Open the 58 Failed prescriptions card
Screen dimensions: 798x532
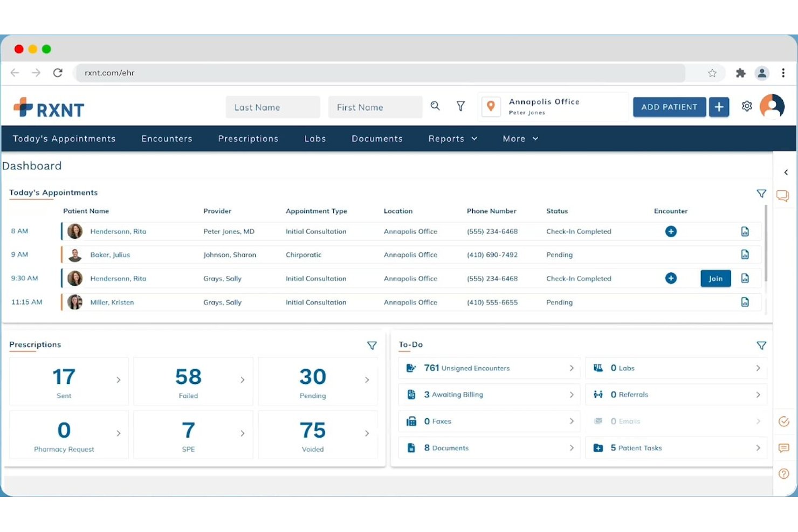click(193, 382)
